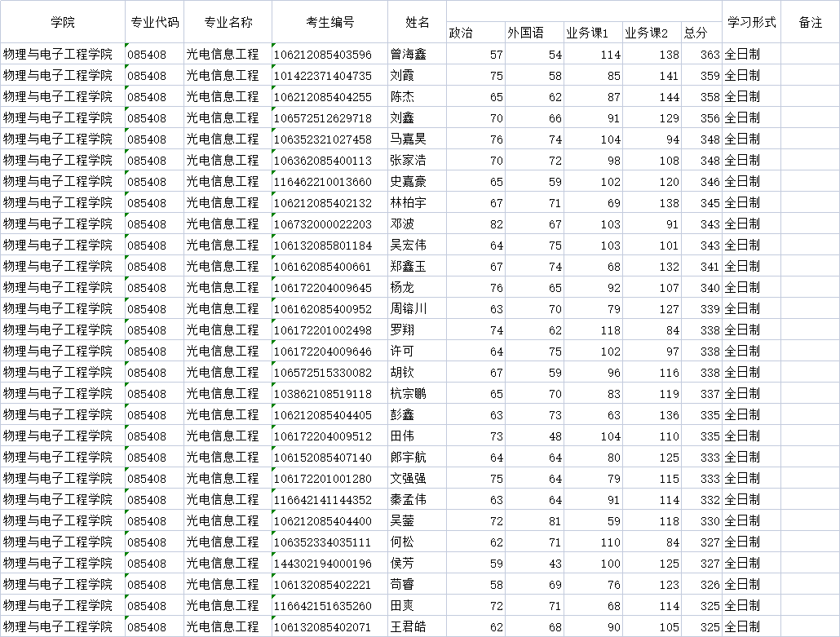The image size is (840, 637).
Task: Select the name cell 郎宇航
Action: click(417, 457)
